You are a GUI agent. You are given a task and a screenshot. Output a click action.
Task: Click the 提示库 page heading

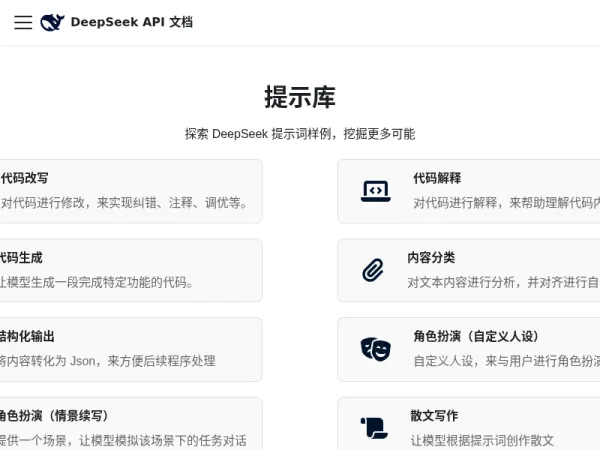(x=300, y=97)
